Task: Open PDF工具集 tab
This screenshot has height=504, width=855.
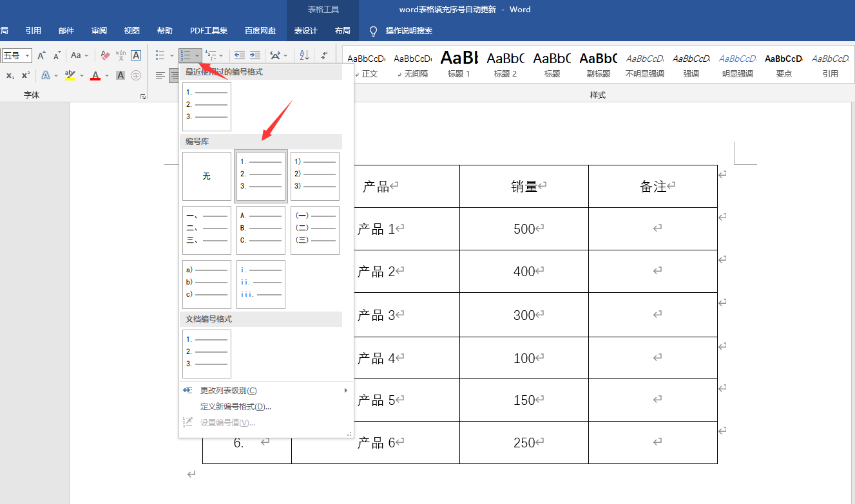Action: click(x=209, y=30)
